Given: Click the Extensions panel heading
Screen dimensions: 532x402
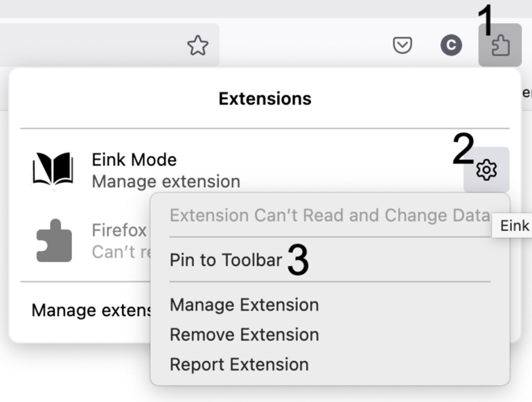Looking at the screenshot, I should pyautogui.click(x=265, y=98).
